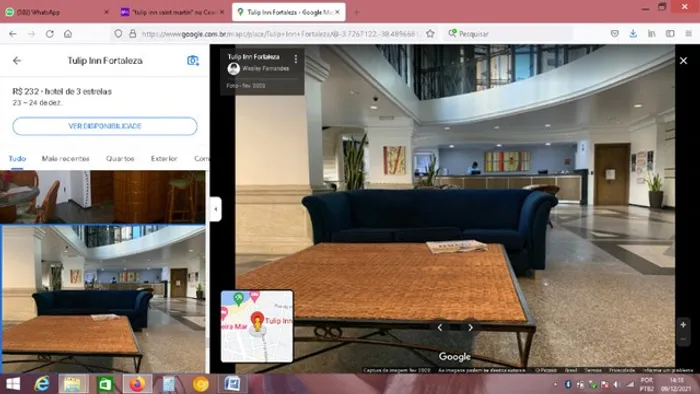Zoom in with the plus button
700x394 pixels.
(x=683, y=325)
